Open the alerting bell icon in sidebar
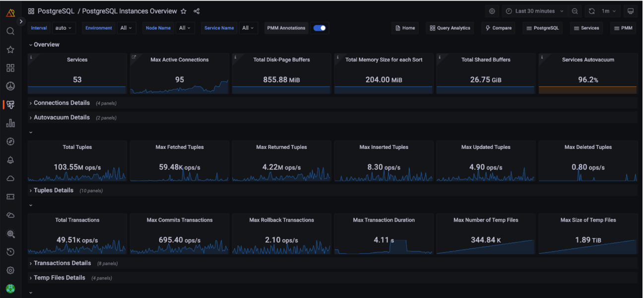The height and width of the screenshot is (298, 644). (x=10, y=160)
